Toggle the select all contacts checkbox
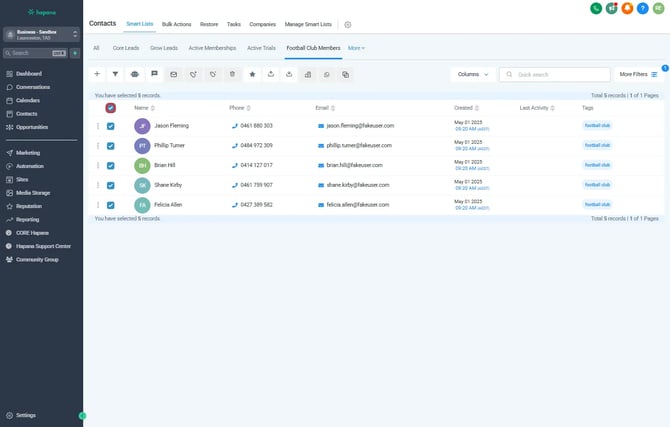Image resolution: width=670 pixels, height=427 pixels. 110,107
